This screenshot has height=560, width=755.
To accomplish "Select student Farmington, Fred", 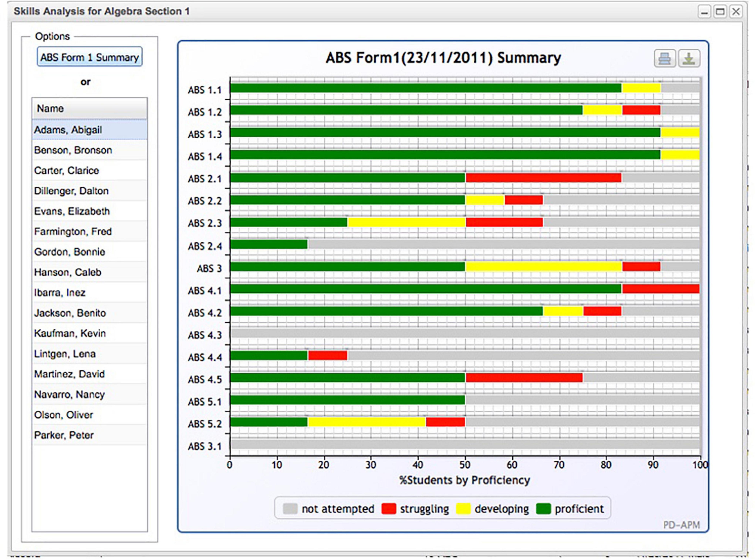I will click(x=89, y=231).
